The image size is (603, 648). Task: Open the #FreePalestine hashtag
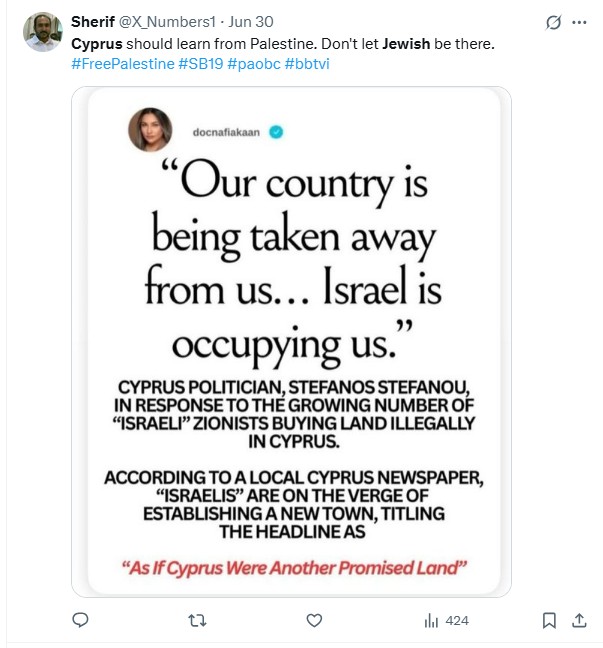click(122, 64)
